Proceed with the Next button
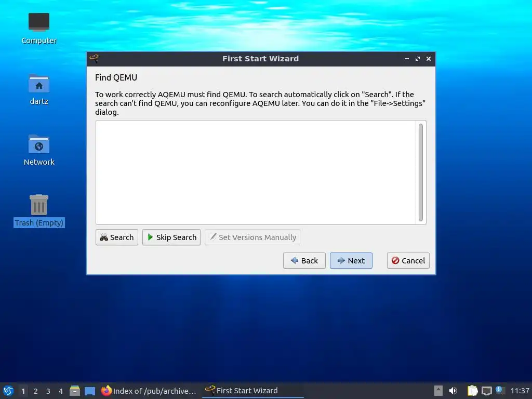The height and width of the screenshot is (399, 532). click(x=351, y=261)
